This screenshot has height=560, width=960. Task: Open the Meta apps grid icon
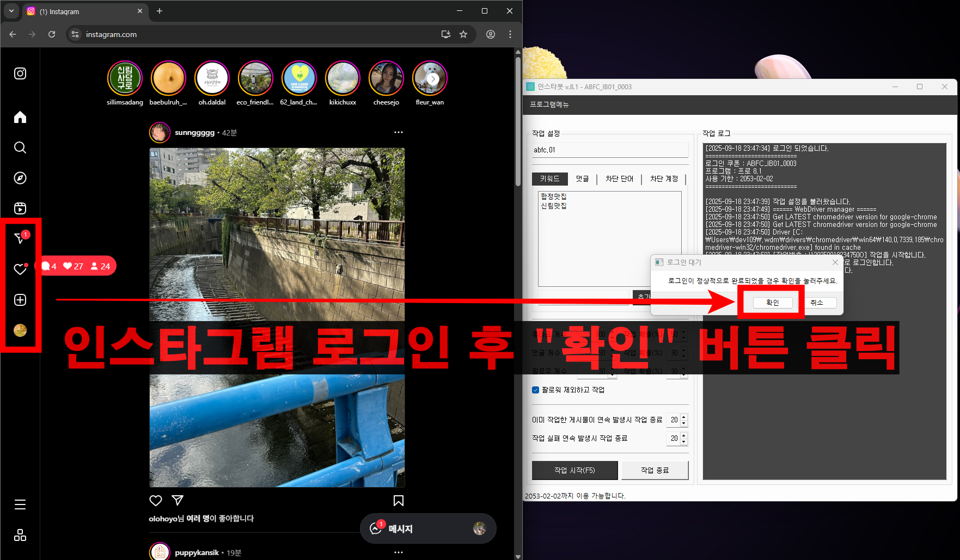20,535
